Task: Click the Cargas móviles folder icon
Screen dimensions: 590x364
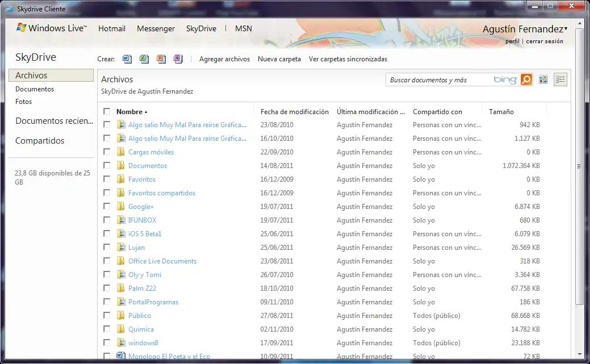Action: tap(121, 152)
